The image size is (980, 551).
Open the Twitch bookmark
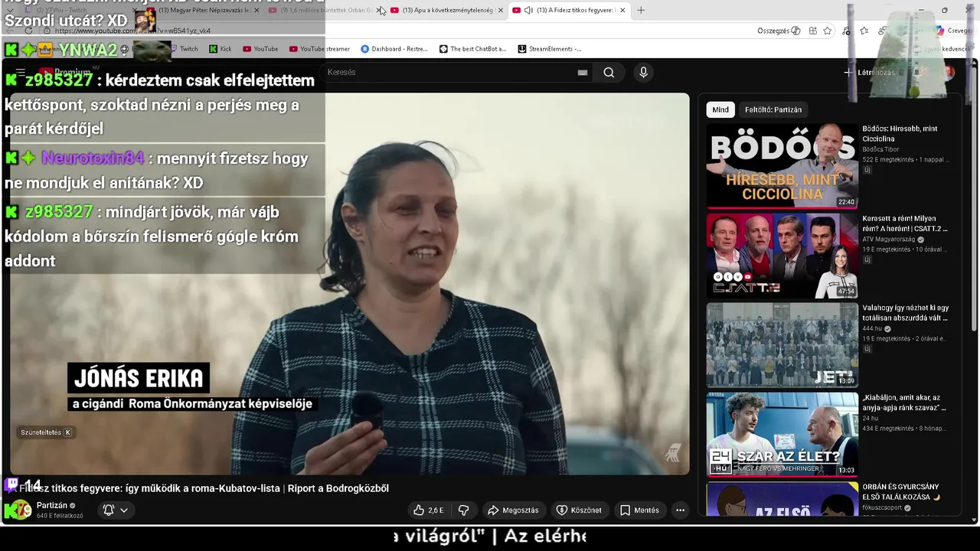point(182,49)
